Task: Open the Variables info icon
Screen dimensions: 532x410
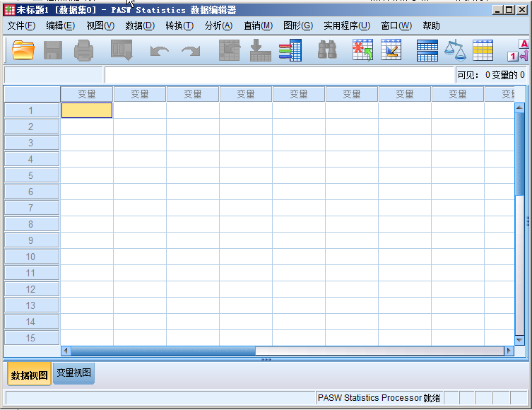Action: 290,50
